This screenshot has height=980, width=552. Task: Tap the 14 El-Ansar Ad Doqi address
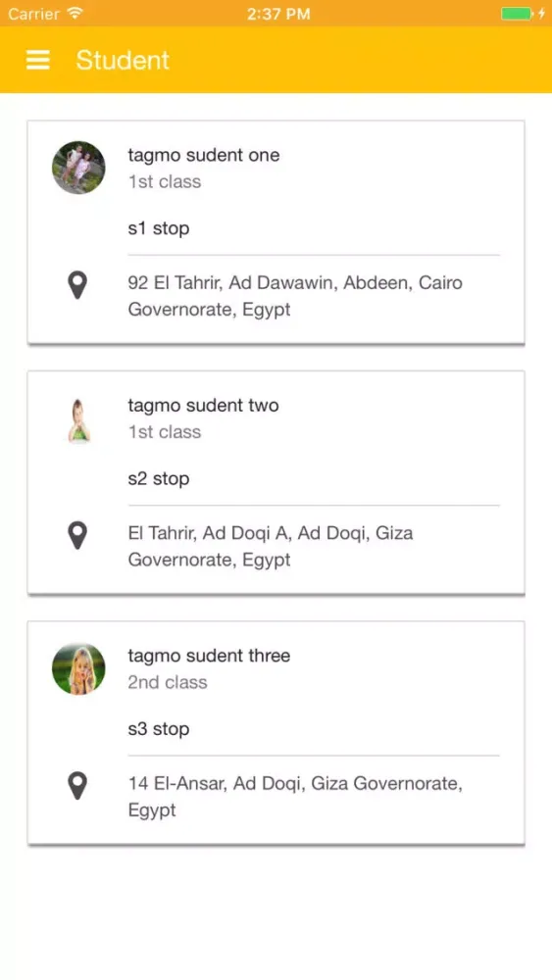295,796
